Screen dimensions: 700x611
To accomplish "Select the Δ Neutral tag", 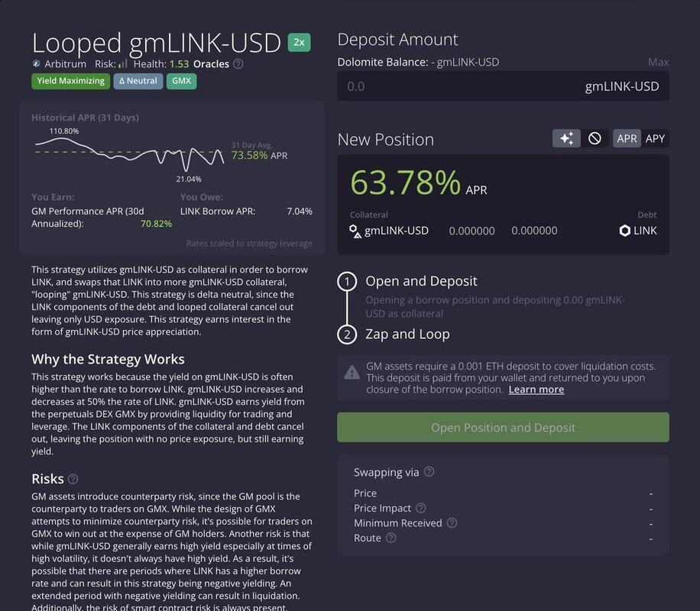I will click(x=138, y=81).
